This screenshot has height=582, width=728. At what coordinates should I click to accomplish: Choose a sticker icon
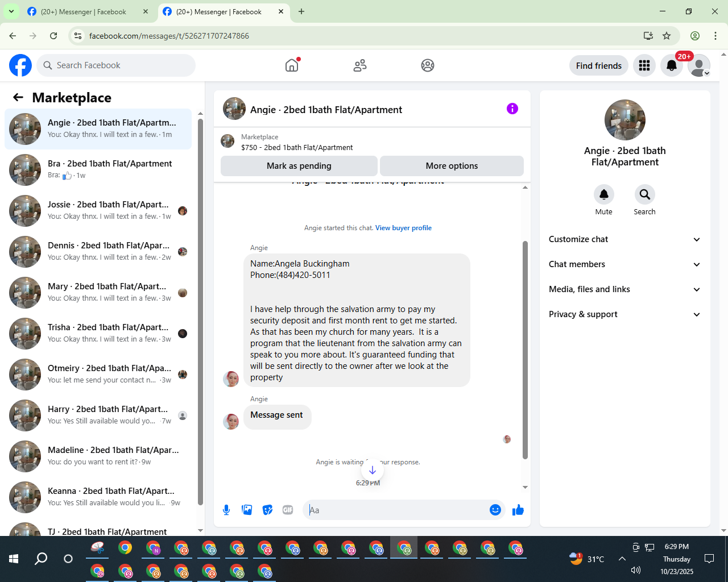267,510
